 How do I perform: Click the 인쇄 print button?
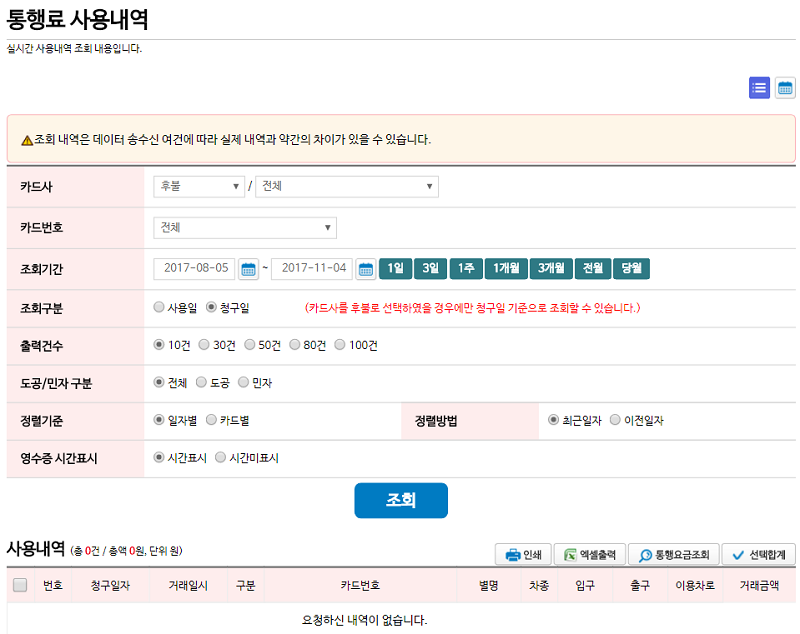pos(523,554)
